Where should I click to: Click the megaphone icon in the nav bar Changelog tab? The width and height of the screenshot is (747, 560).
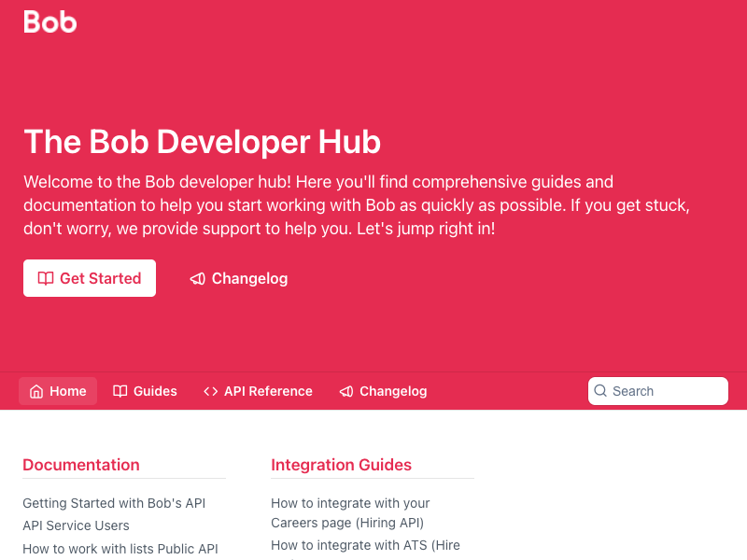(346, 391)
